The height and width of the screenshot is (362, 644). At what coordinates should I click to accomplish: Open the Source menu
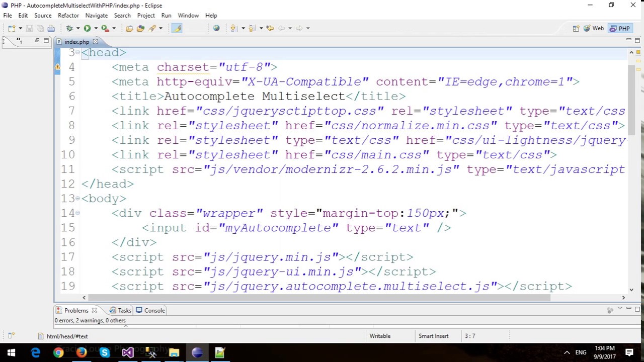coord(43,16)
